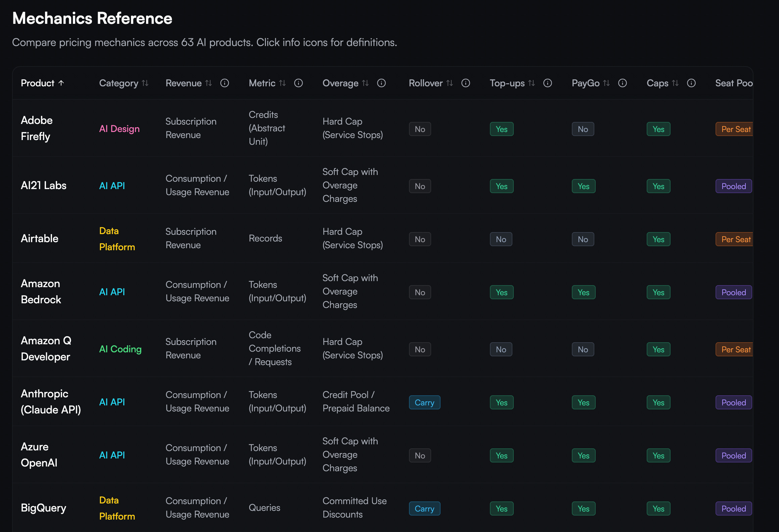Click the Seat Pooling column header
Screen dimensions: 779x532
tap(733, 83)
